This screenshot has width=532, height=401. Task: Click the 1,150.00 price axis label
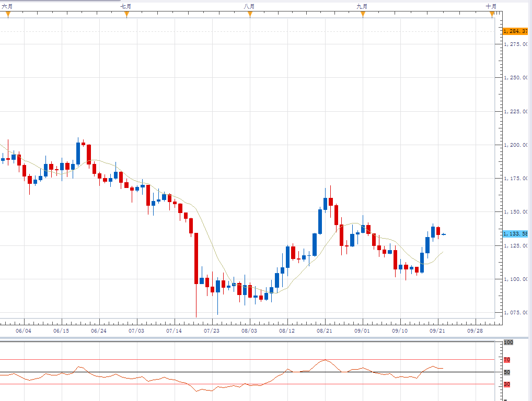pos(516,212)
